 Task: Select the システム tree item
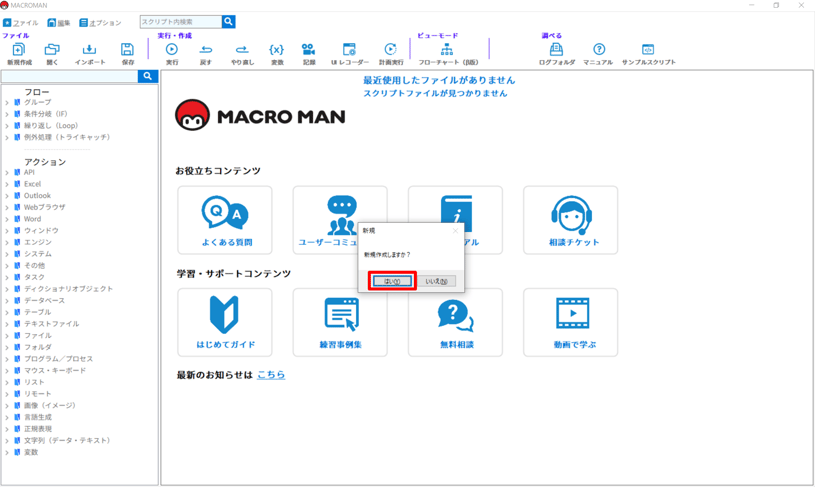38,254
